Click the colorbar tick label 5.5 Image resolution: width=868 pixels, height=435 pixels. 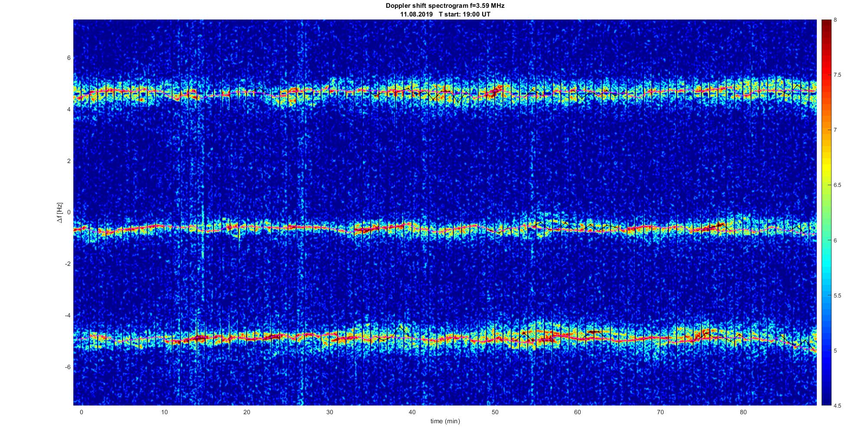point(837,295)
